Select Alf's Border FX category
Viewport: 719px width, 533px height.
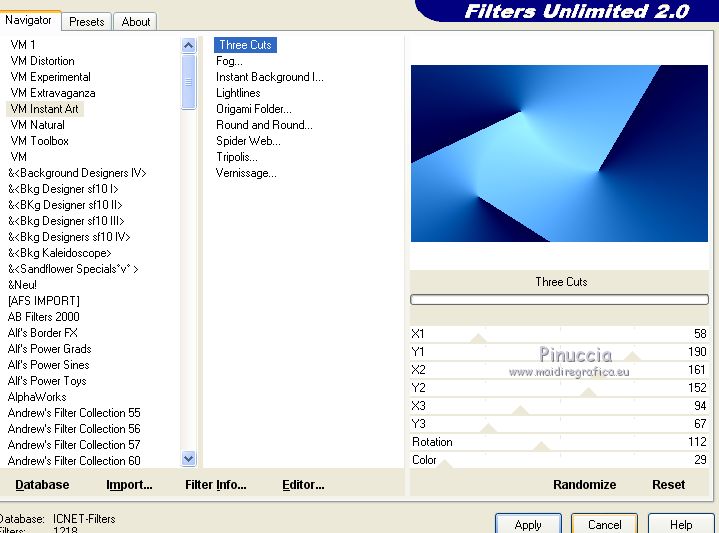[43, 333]
